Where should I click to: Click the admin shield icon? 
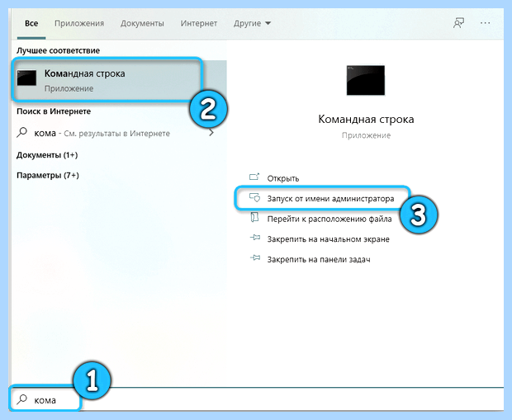[254, 197]
